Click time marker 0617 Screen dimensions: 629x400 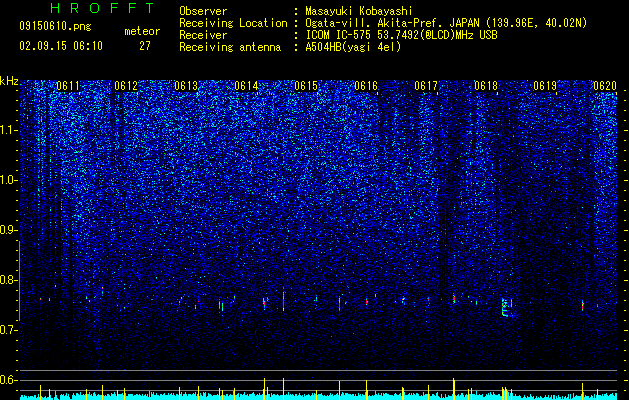click(x=426, y=86)
